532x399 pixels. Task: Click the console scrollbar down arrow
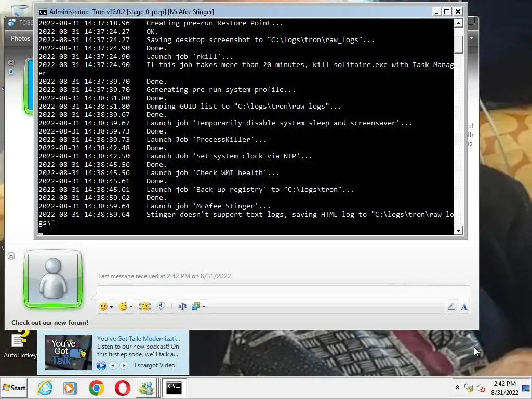tap(458, 230)
